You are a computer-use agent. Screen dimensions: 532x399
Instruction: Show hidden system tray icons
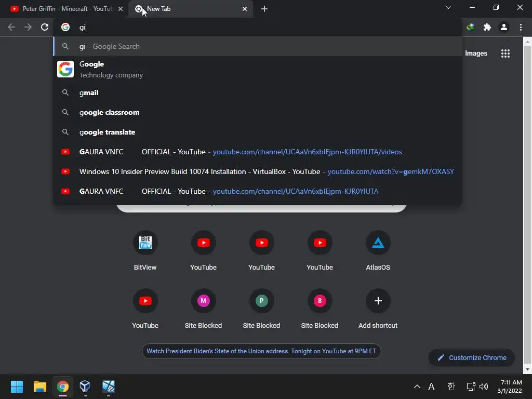click(417, 387)
